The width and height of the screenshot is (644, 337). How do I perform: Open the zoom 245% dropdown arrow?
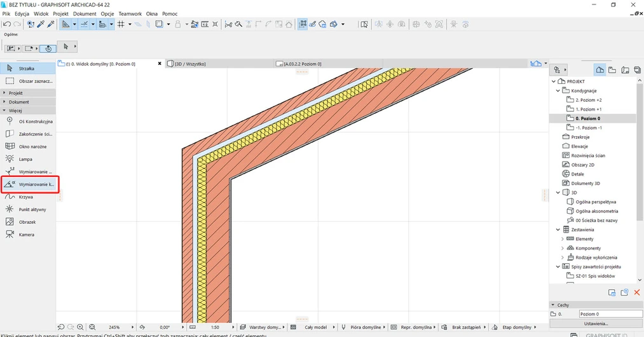(x=132, y=327)
